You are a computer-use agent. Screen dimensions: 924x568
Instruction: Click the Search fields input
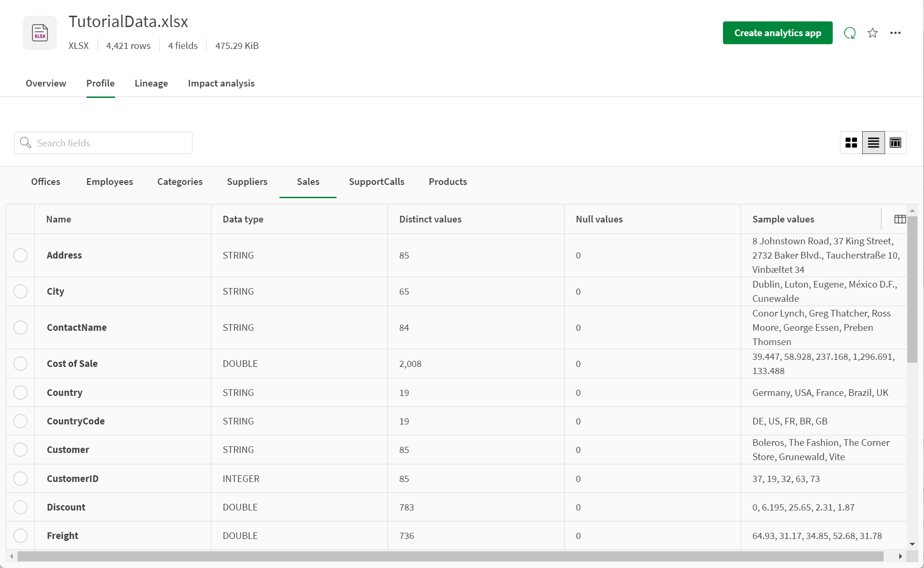103,143
